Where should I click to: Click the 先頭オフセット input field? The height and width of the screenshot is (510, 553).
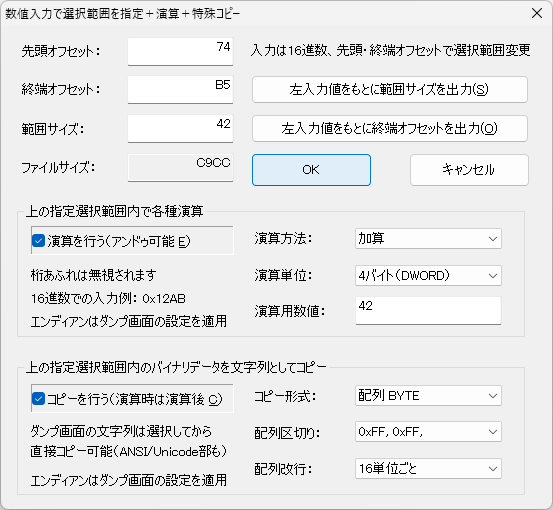(x=180, y=51)
